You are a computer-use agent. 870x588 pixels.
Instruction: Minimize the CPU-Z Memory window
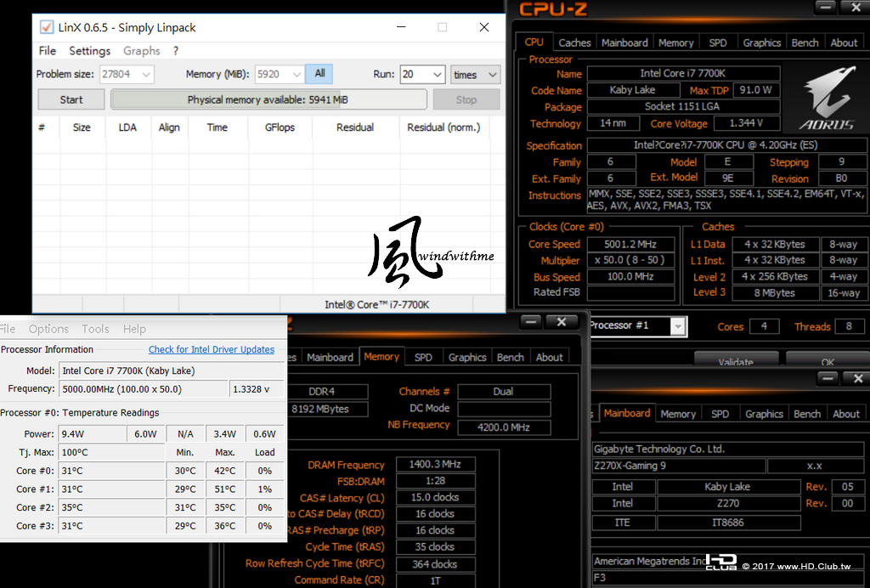[531, 322]
